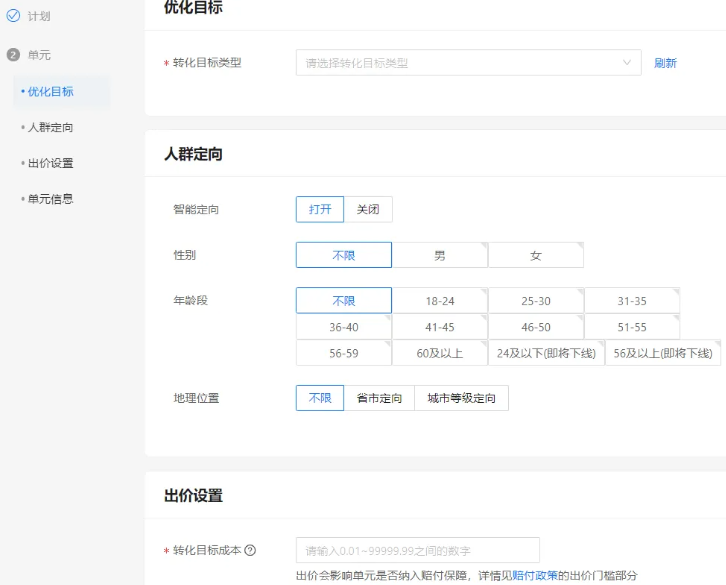Image resolution: width=726 pixels, height=585 pixels.
Task: Go to 出价设置 in the sidebar
Action: click(x=50, y=163)
